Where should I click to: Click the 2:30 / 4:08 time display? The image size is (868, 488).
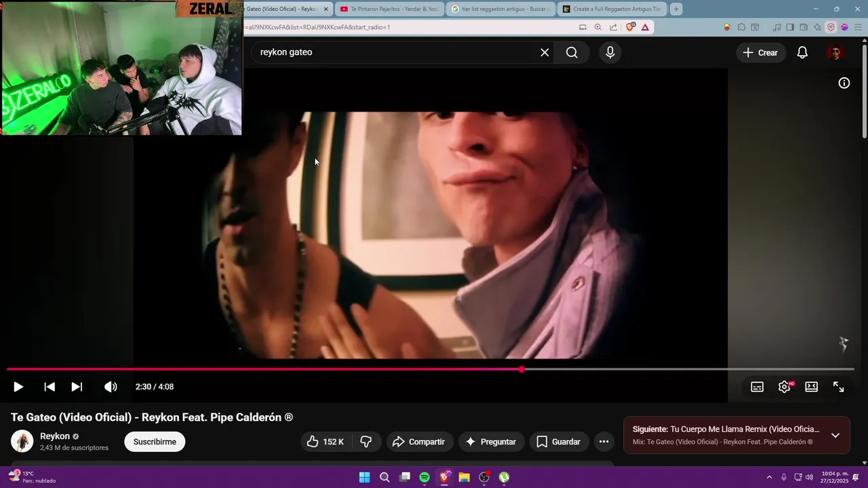[155, 387]
